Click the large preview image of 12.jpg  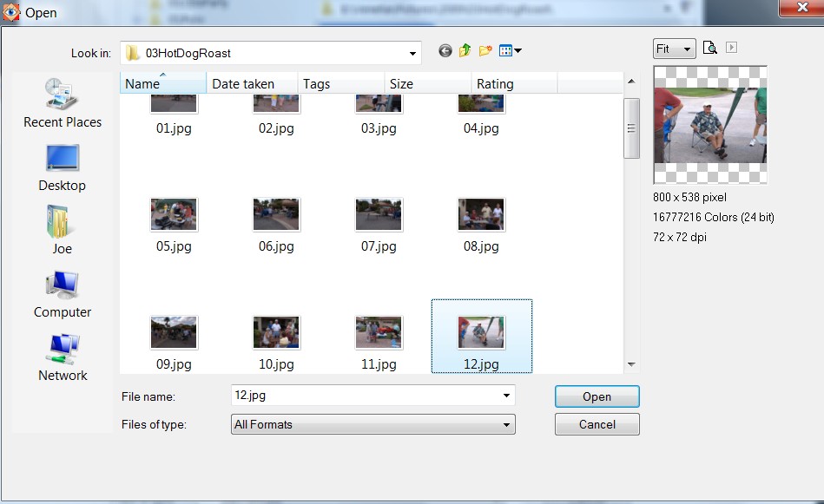[710, 126]
